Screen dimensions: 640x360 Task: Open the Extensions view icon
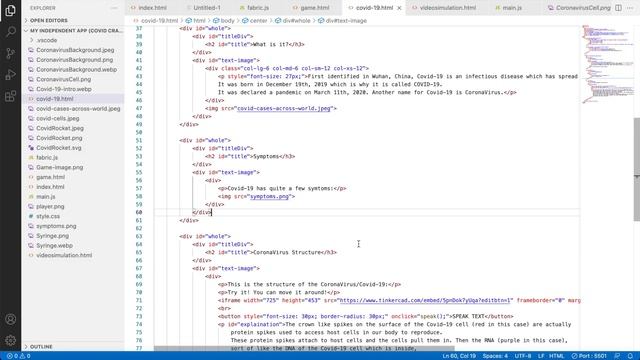tap(10, 96)
